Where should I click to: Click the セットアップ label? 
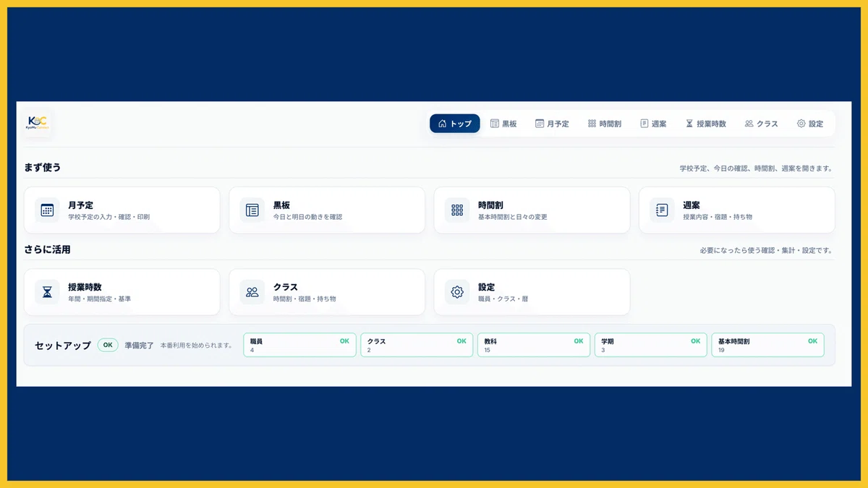[x=63, y=346]
